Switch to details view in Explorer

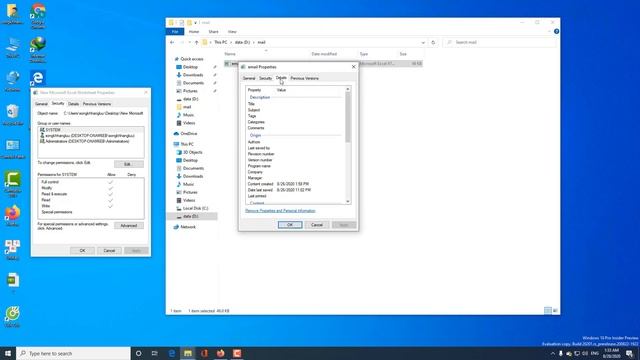pos(548,311)
